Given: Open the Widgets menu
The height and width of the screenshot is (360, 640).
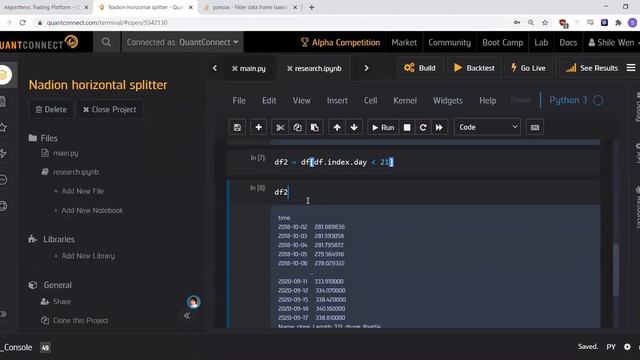Looking at the screenshot, I should 448,100.
